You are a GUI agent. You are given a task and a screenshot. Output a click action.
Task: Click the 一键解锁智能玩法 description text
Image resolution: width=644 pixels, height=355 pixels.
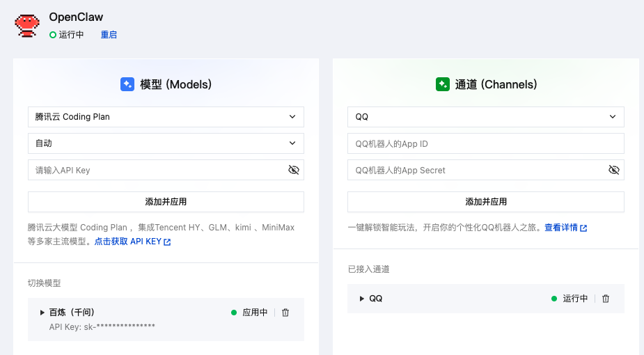[445, 228]
